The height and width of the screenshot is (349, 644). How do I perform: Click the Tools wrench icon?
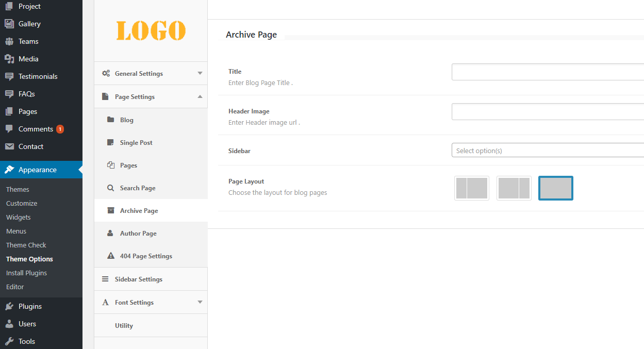(9, 341)
